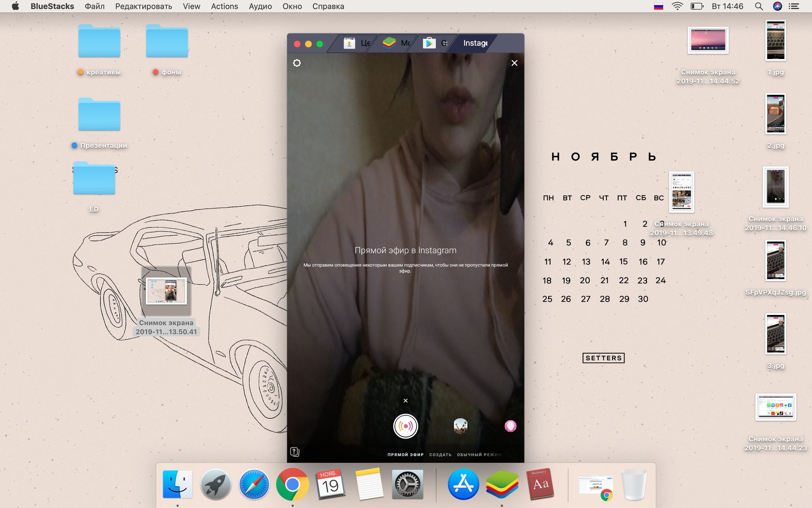The image size is (812, 508).
Task: Switch to Создать mode
Action: pyautogui.click(x=440, y=455)
